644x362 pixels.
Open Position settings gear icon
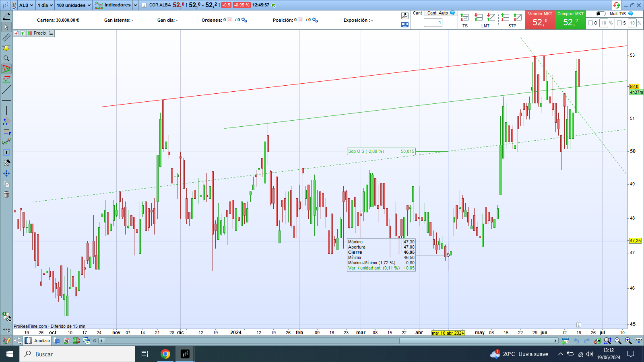tap(315, 20)
